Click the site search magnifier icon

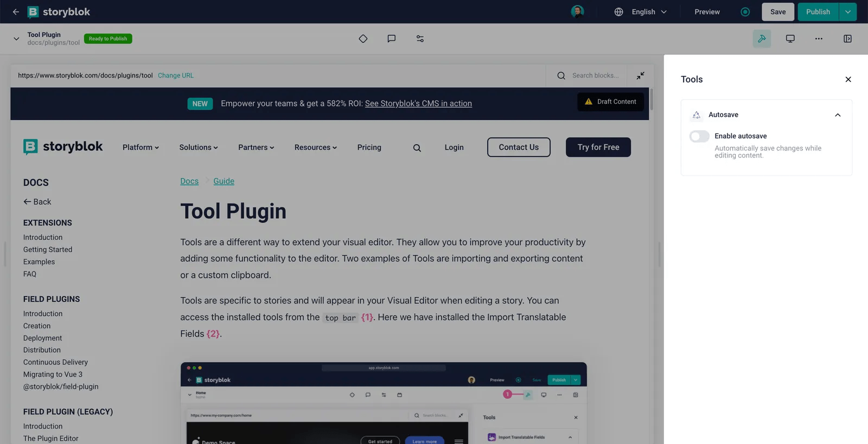coord(417,148)
